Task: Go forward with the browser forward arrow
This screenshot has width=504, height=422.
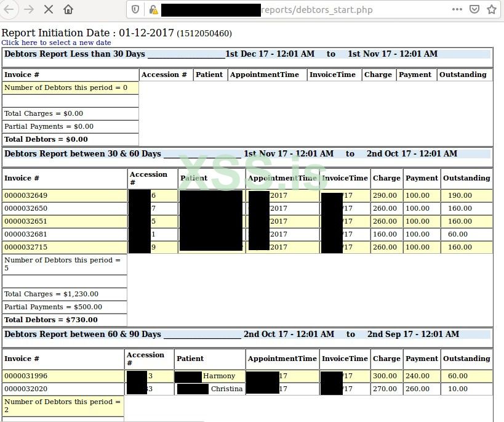Action: click(29, 9)
